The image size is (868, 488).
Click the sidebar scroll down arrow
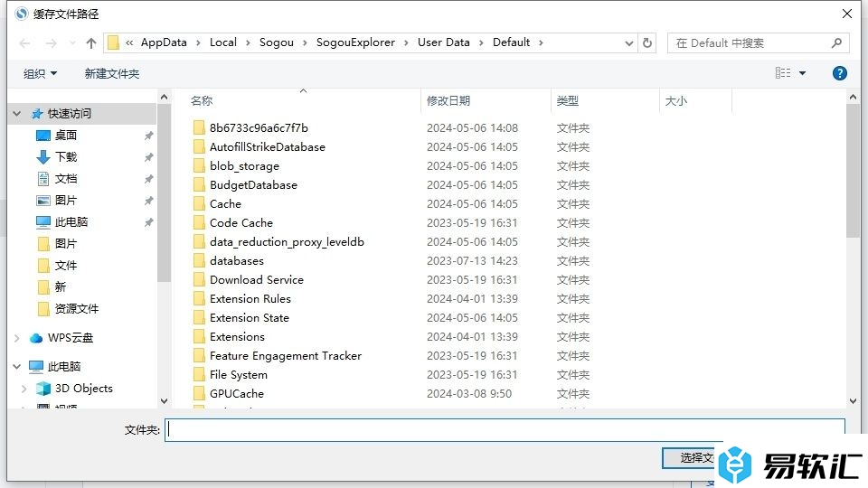[x=164, y=400]
